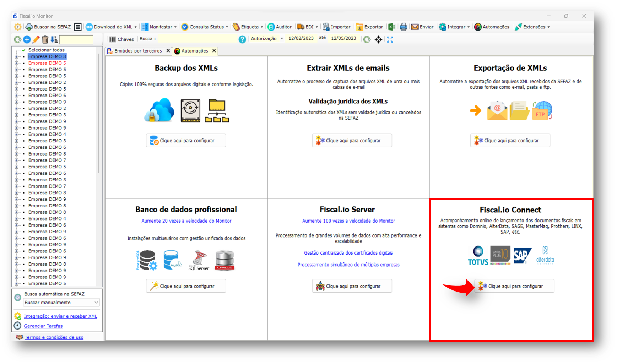Click the company tree vertical scrollbar
Screen dimensions: 617x364
[x=99, y=114]
